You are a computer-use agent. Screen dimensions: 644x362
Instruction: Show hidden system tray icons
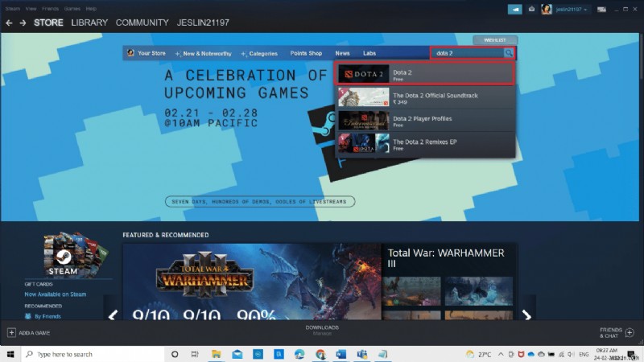click(501, 354)
